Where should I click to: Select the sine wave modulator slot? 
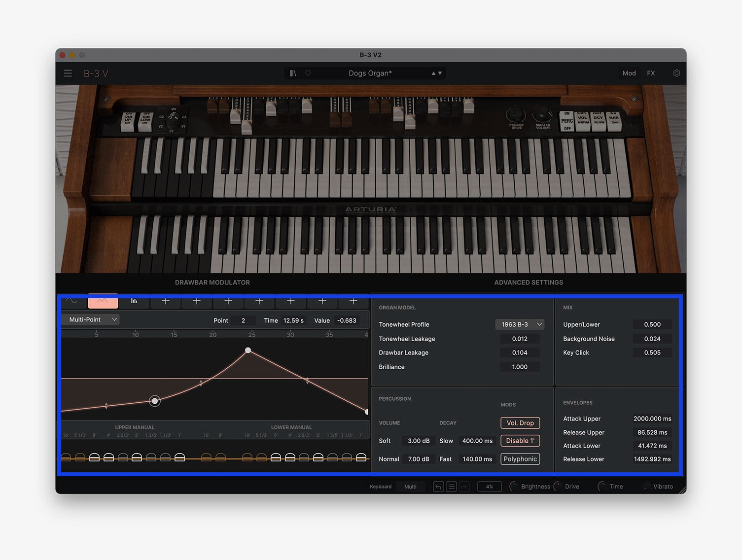point(72,301)
